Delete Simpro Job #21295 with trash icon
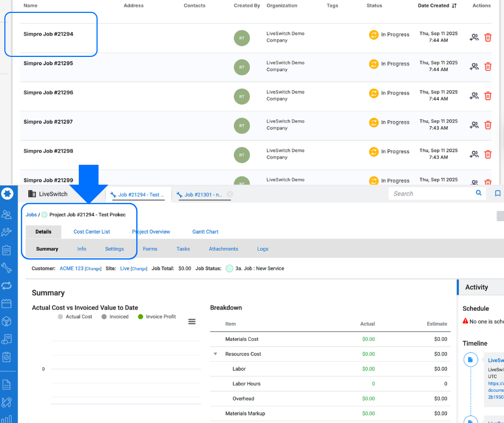Viewport: 504px width, 423px height. coord(487,67)
